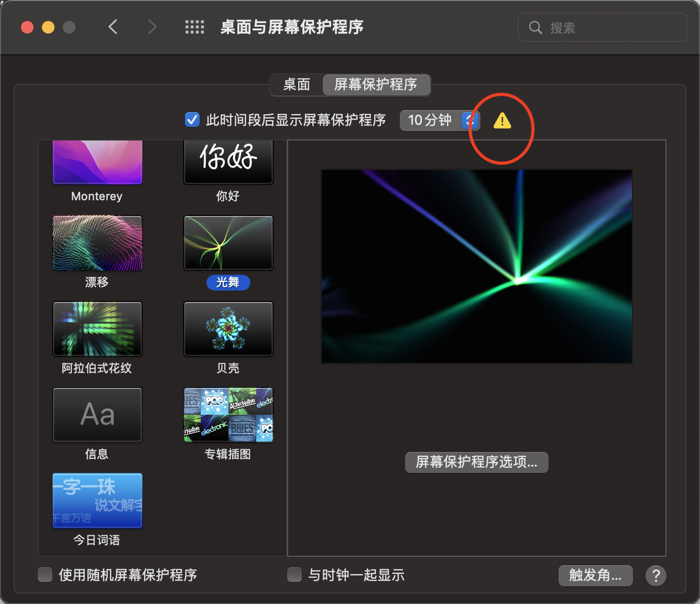Select the Monterey screen saver
This screenshot has height=604, width=700.
pos(97,163)
